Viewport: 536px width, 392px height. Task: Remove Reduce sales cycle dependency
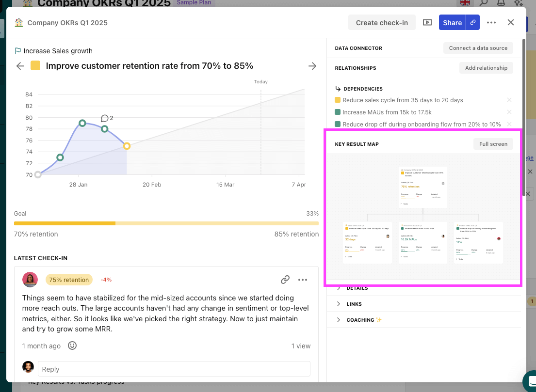(x=509, y=100)
